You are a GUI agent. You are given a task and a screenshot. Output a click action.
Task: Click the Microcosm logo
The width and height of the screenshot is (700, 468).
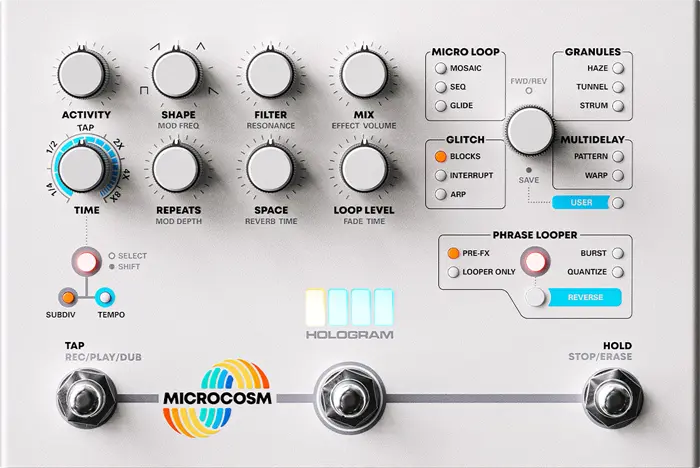pyautogui.click(x=217, y=397)
